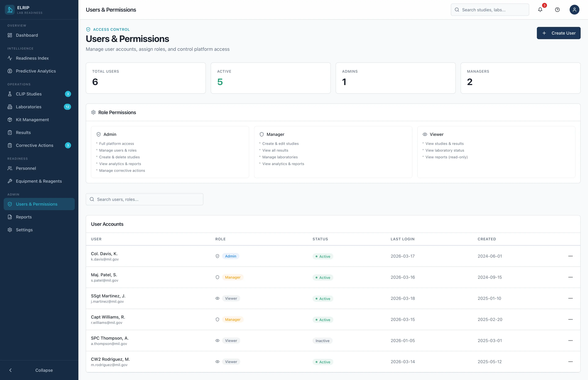Screen dimensions: 588x380
Task: Click the shield icon beside Maj. Patel's Manager role
Action: 218,277
